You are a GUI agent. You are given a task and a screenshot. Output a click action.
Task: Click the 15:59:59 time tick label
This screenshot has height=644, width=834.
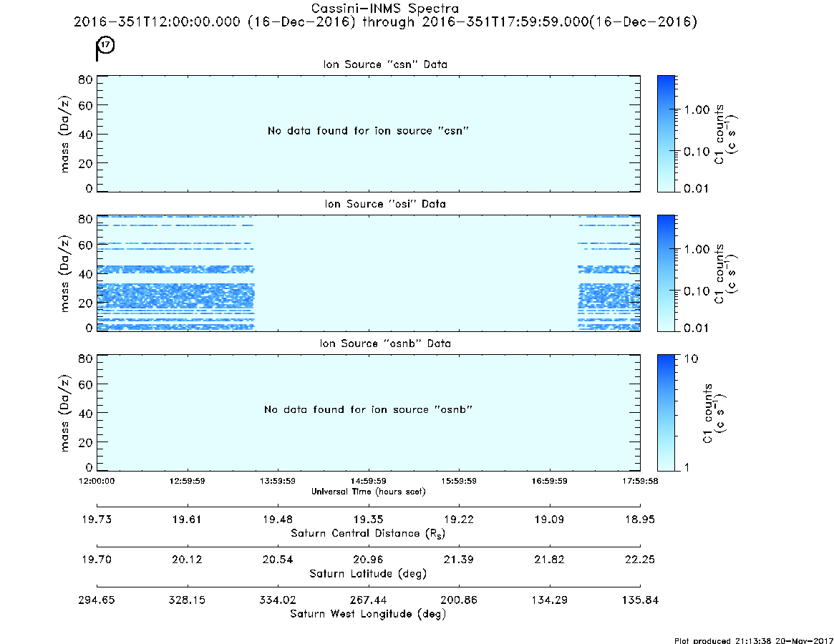coord(459,481)
